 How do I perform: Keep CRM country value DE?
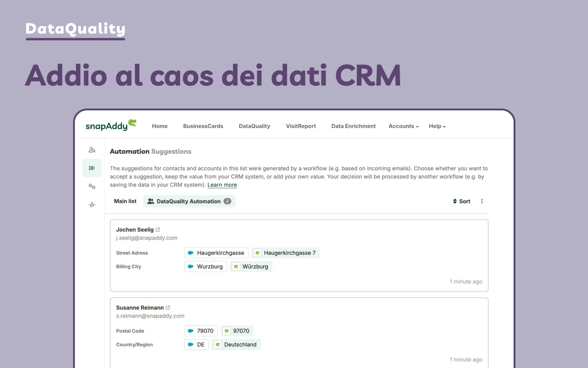pos(196,345)
